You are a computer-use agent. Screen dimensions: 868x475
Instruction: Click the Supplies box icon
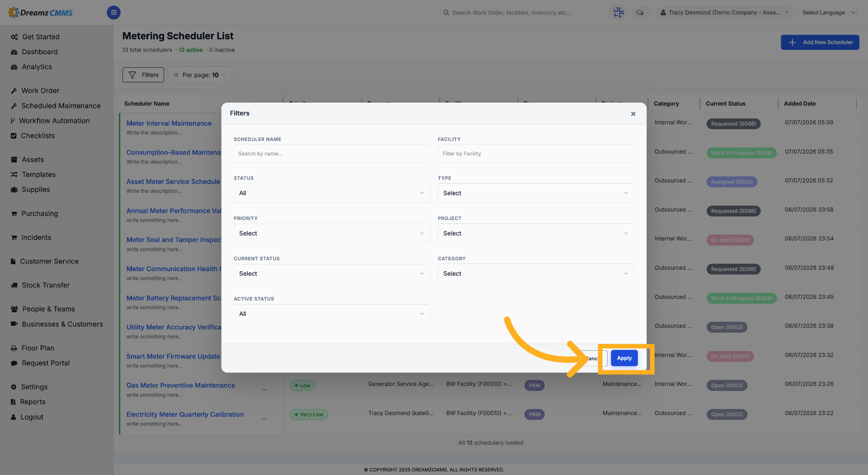14,190
